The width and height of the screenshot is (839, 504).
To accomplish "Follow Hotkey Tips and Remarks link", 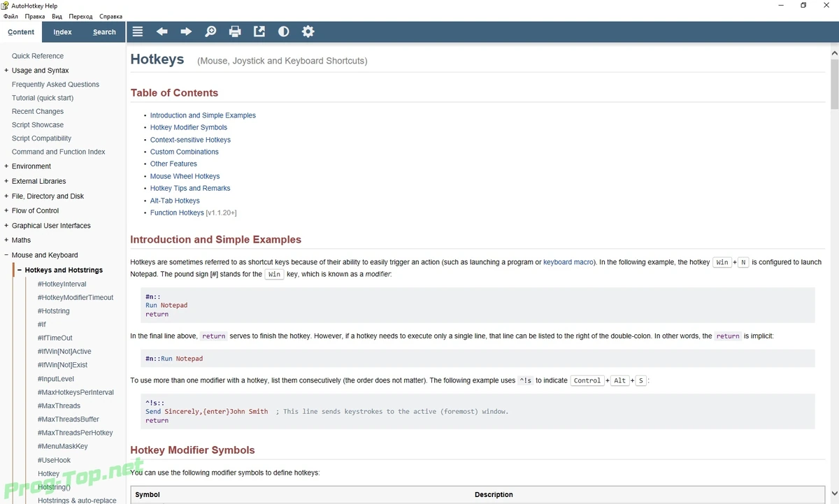I will [x=190, y=188].
